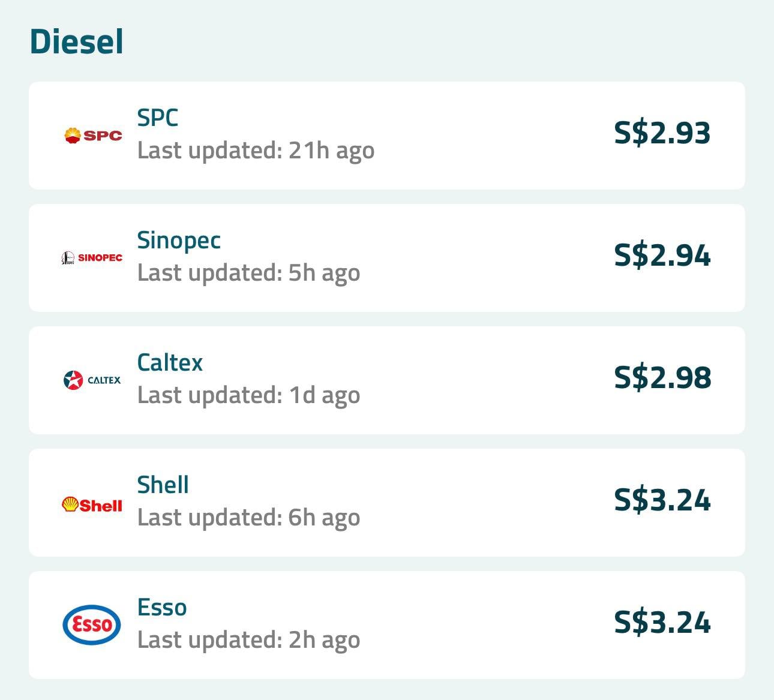
Task: Select the SPC fuel price card
Action: coord(387,135)
